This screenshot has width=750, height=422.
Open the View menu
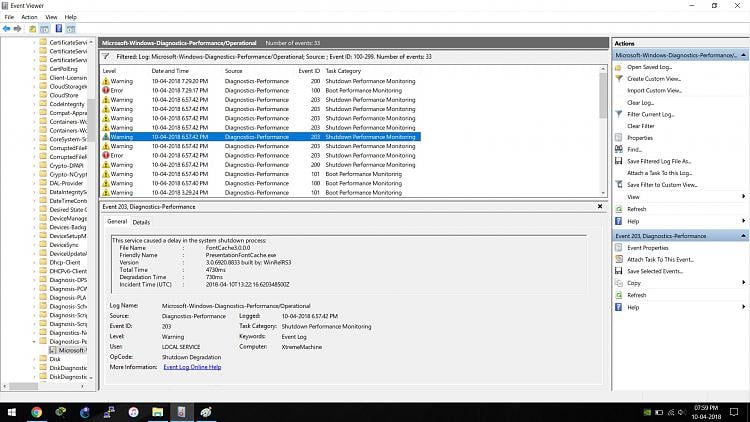tap(51, 17)
